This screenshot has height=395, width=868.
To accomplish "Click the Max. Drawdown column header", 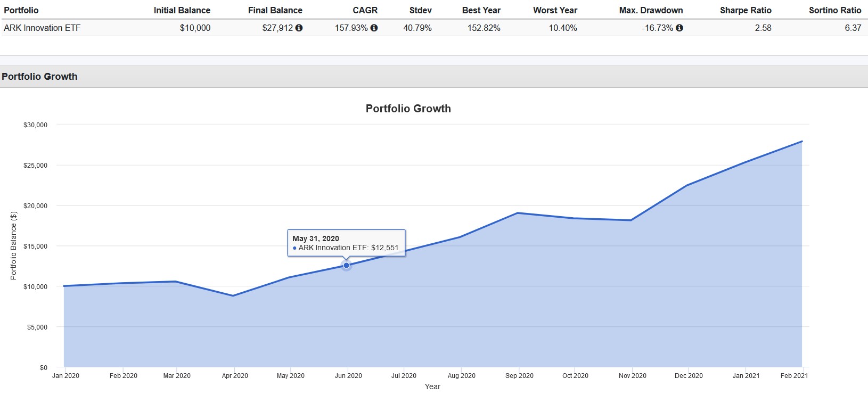I will click(x=651, y=10).
